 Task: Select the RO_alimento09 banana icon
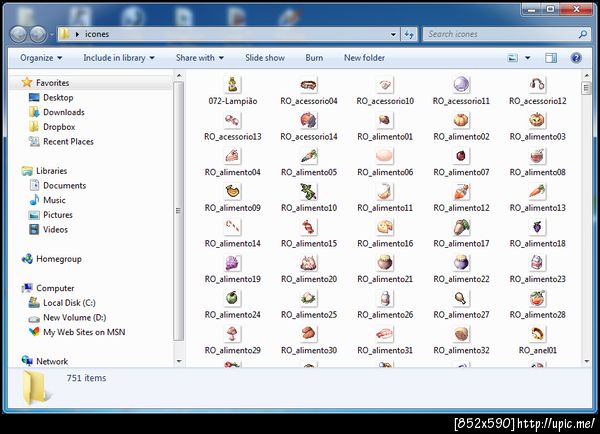pyautogui.click(x=232, y=191)
